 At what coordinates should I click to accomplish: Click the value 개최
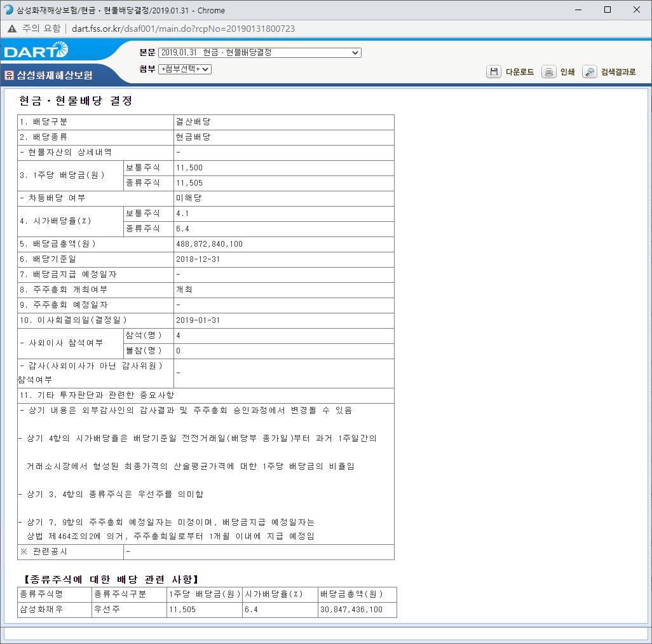coord(184,289)
